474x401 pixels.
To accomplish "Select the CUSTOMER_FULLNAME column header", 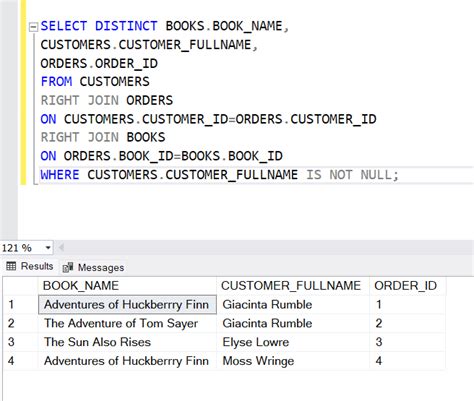I will (x=293, y=286).
